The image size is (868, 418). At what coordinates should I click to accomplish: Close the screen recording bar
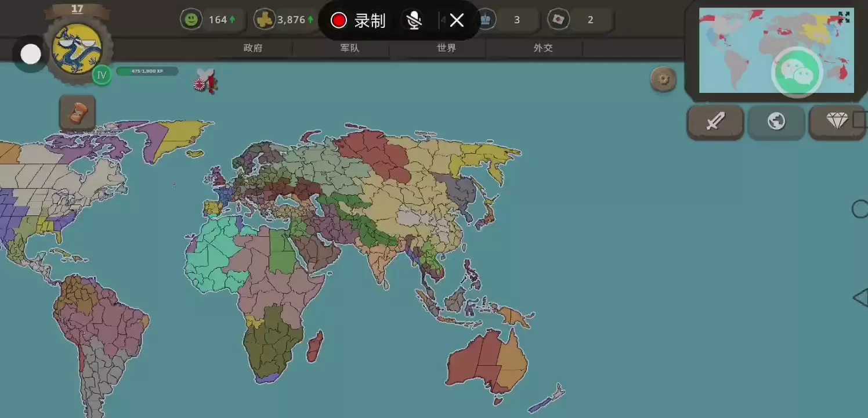coord(457,21)
